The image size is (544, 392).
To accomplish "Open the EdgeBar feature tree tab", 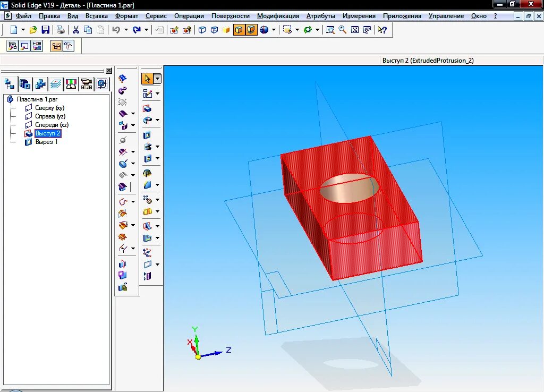I will [10, 84].
